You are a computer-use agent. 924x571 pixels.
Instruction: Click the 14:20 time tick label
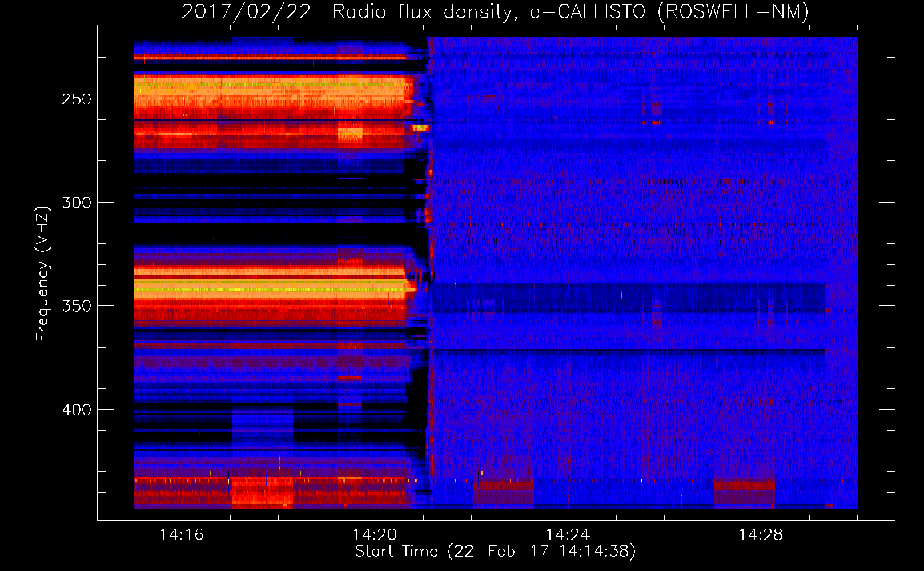[375, 535]
